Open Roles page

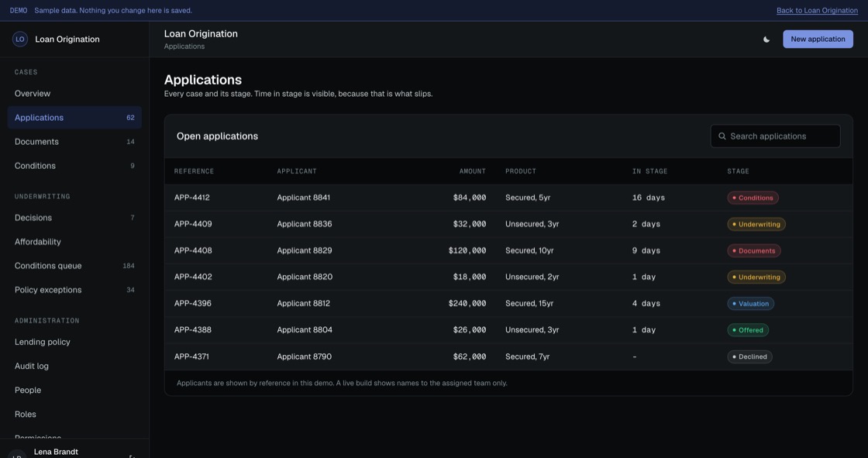(x=74, y=415)
